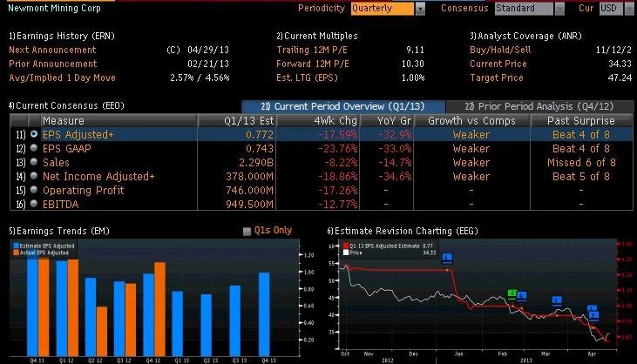This screenshot has height=364, width=637.
Task: Click the 04/29/13 next announcement date
Action: point(208,50)
